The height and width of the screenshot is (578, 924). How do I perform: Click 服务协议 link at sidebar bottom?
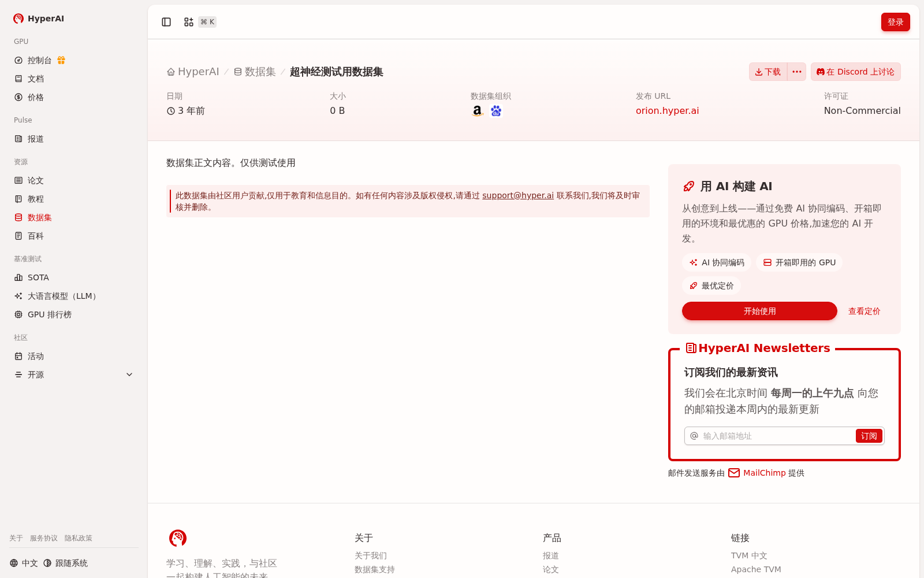[44, 538]
